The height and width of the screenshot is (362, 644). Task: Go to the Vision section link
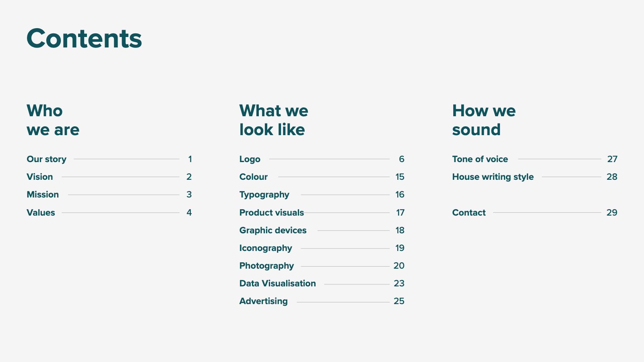coord(109,177)
